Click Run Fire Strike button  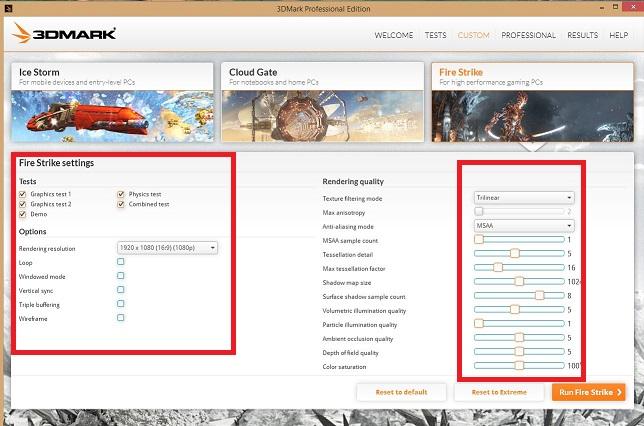589,392
